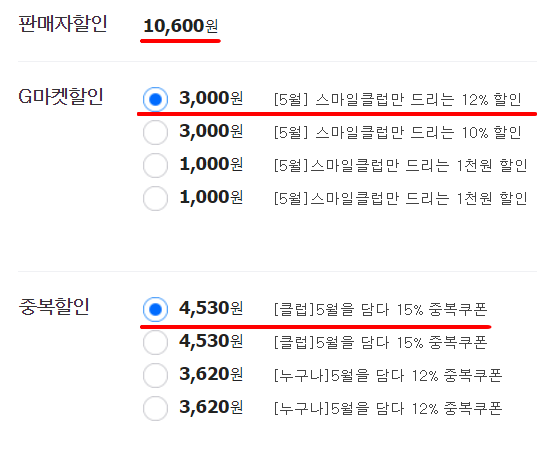Image resolution: width=537 pixels, height=467 pixels.
Task: Click the 10,600원 seller discount amount
Action: click(180, 26)
